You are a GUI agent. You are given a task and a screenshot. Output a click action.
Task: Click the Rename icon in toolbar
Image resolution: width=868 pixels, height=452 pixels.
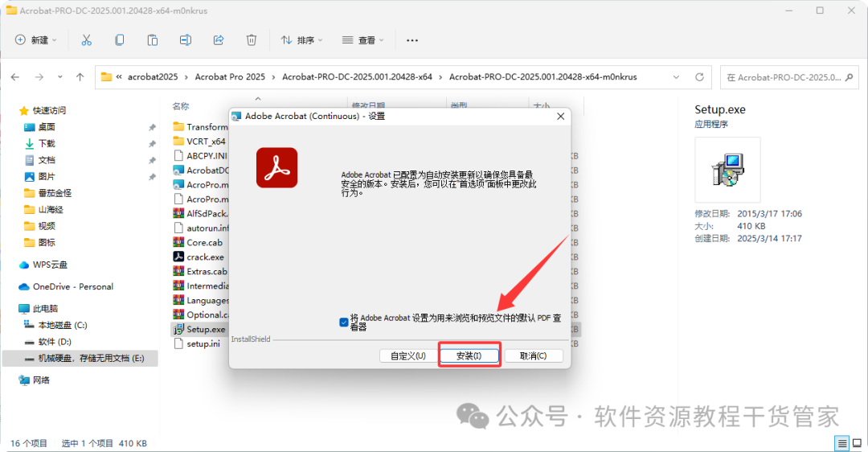(x=186, y=40)
